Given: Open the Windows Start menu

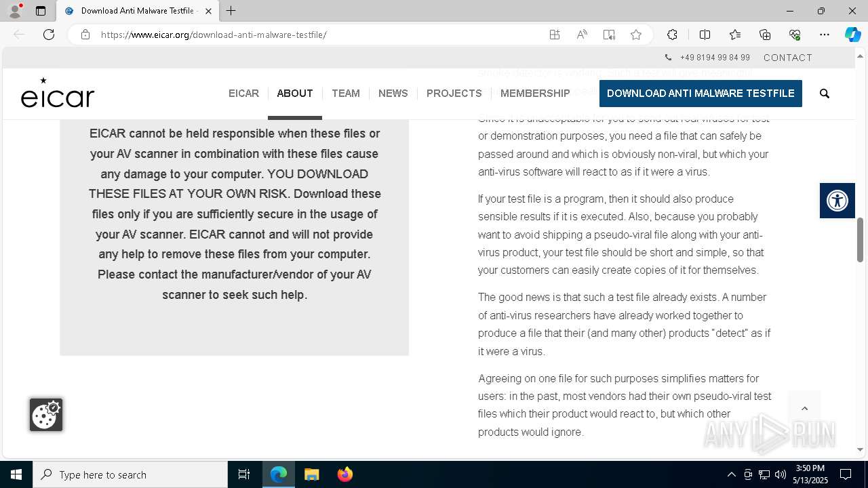Looking at the screenshot, I should [x=16, y=474].
